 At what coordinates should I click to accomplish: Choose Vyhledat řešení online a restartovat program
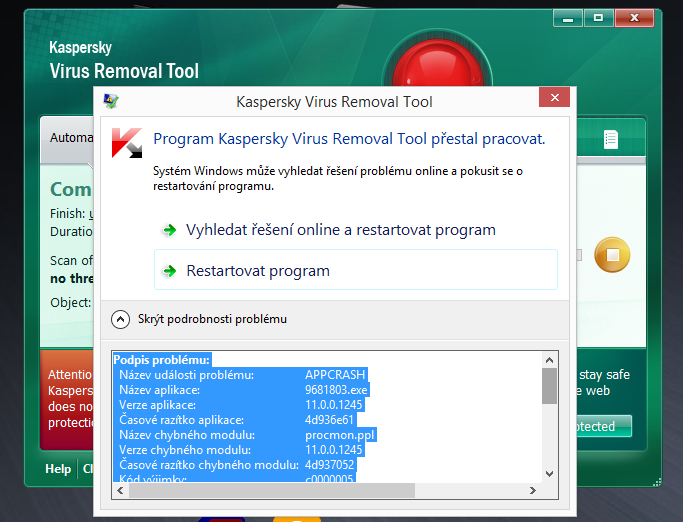tap(355, 230)
